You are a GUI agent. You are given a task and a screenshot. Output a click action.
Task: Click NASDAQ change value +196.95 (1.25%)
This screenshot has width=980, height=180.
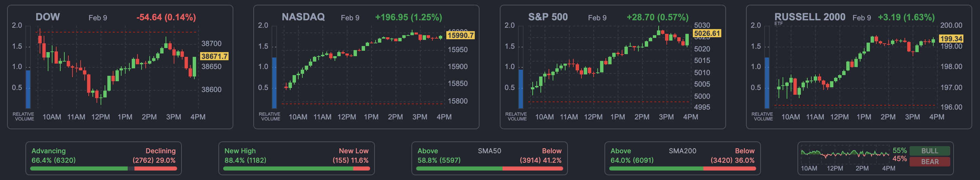(409, 17)
